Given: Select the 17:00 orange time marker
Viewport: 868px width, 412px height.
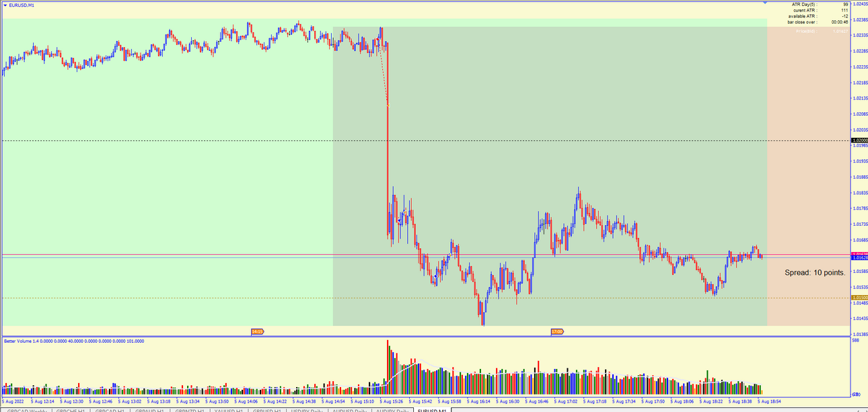Looking at the screenshot, I should pyautogui.click(x=557, y=331).
